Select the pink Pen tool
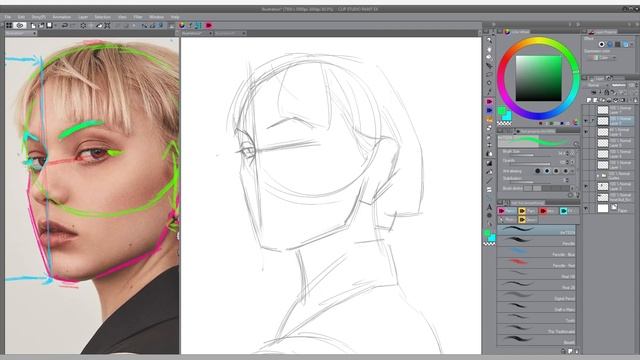 tap(489, 101)
